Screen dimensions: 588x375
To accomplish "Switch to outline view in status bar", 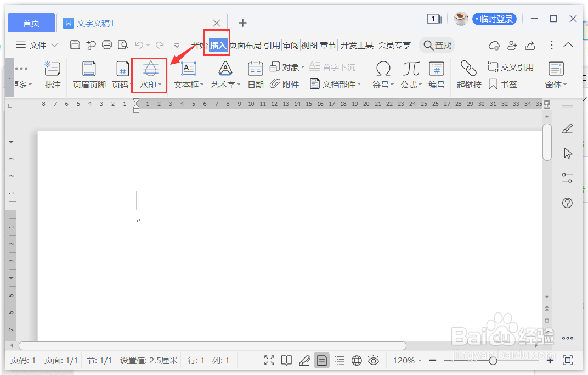I will coord(340,360).
